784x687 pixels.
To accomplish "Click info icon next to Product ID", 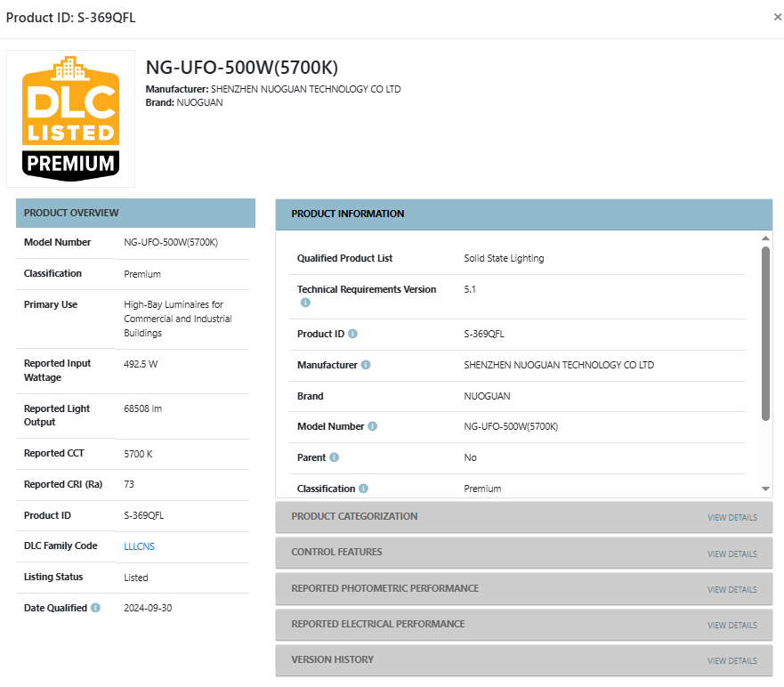I will (x=352, y=334).
